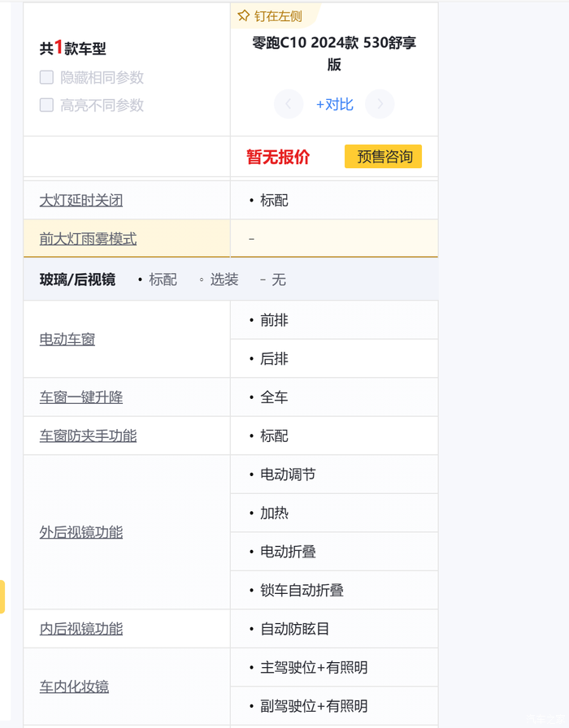Viewport: 569px width, 728px height.
Task: Click the 车窗防夹手功能 parameter link
Action: pos(88,435)
